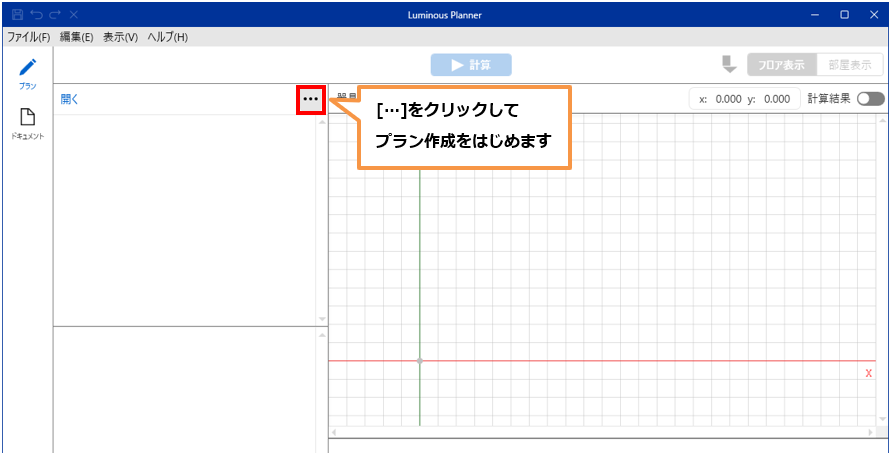The image size is (892, 459).
Task: Open the 表示(V) menu
Action: [120, 37]
